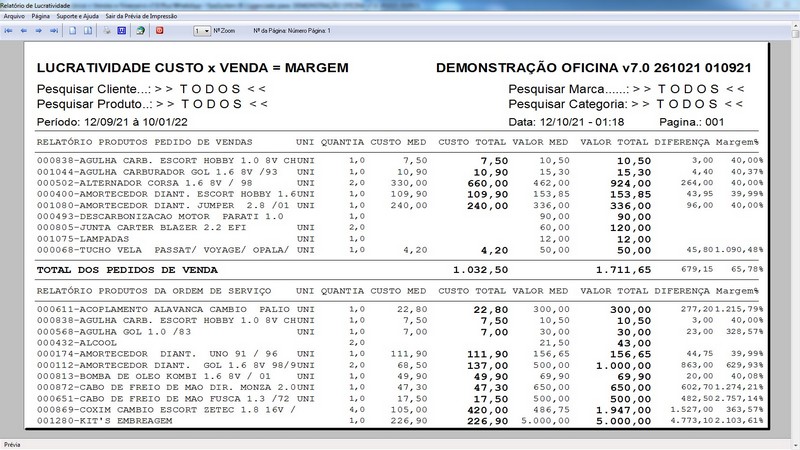
Task: Click row '000813-BOMBA DE OLEO KOMBI 1.6 8V / 01'
Action: 400,377
